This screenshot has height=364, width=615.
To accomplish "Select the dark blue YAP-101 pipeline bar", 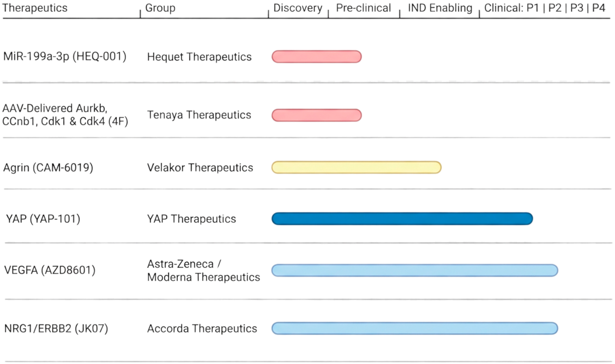I will pos(402,219).
